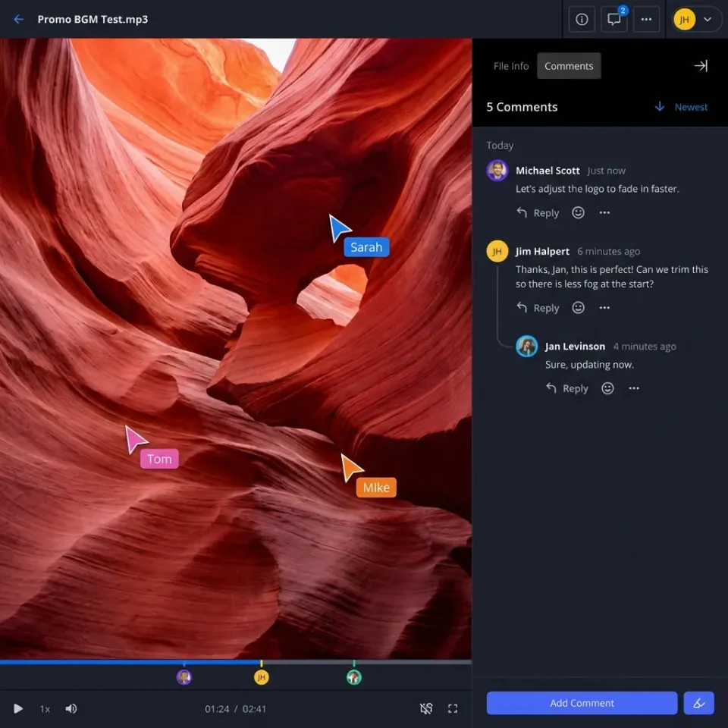728x728 pixels.
Task: Switch to the File Info tab
Action: point(510,66)
